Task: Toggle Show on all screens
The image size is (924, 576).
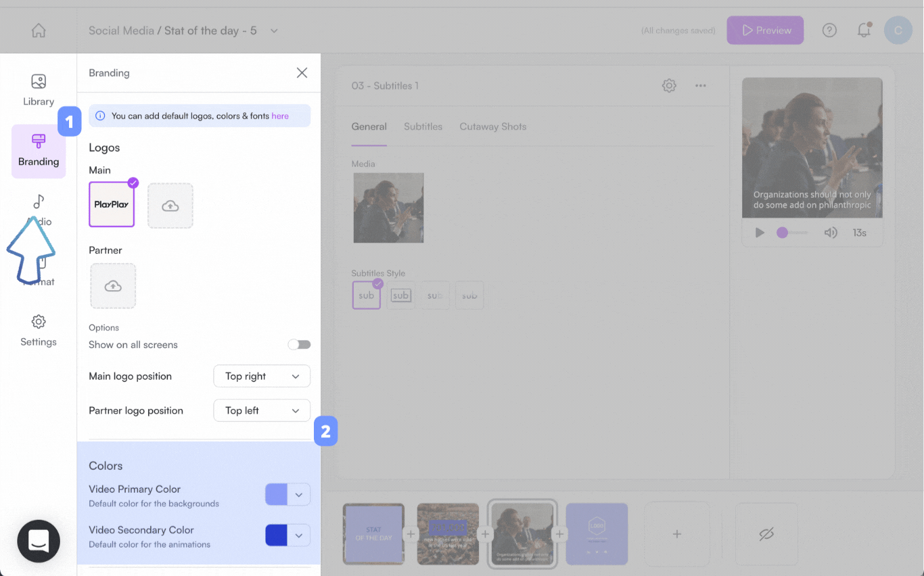Action: (298, 344)
